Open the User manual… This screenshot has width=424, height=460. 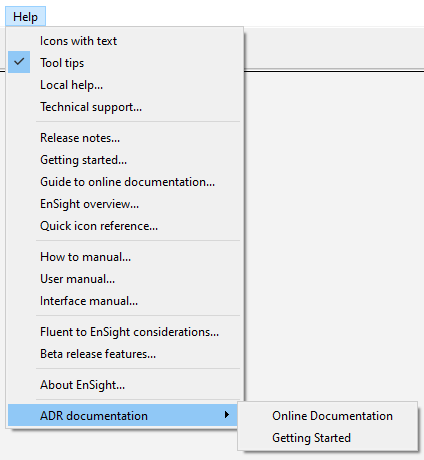[124, 279]
